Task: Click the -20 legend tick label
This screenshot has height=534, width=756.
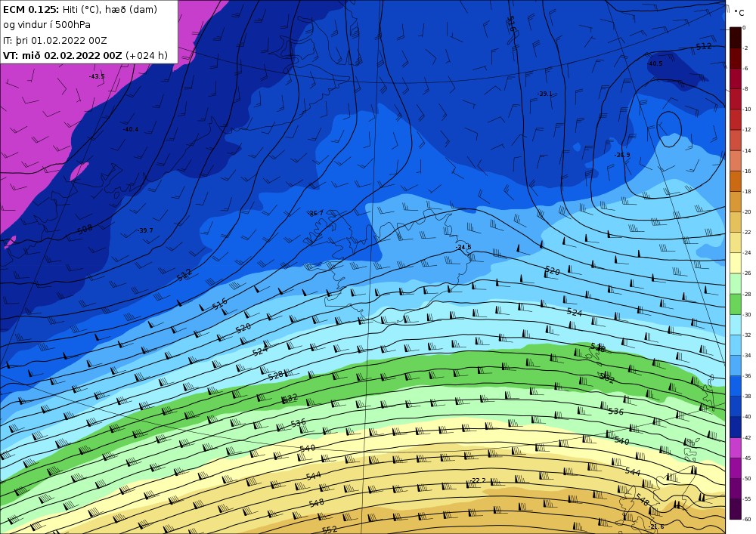Action: [x=747, y=212]
